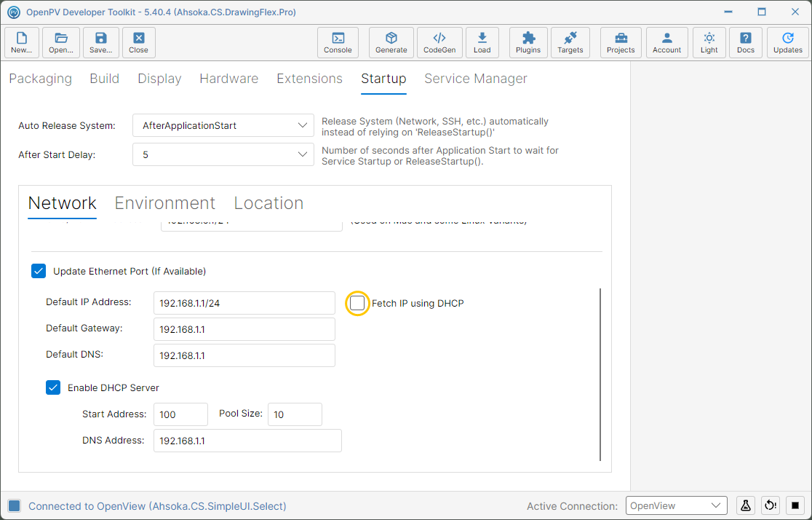Switch to Light theme
The height and width of the screenshot is (520, 812).
709,42
